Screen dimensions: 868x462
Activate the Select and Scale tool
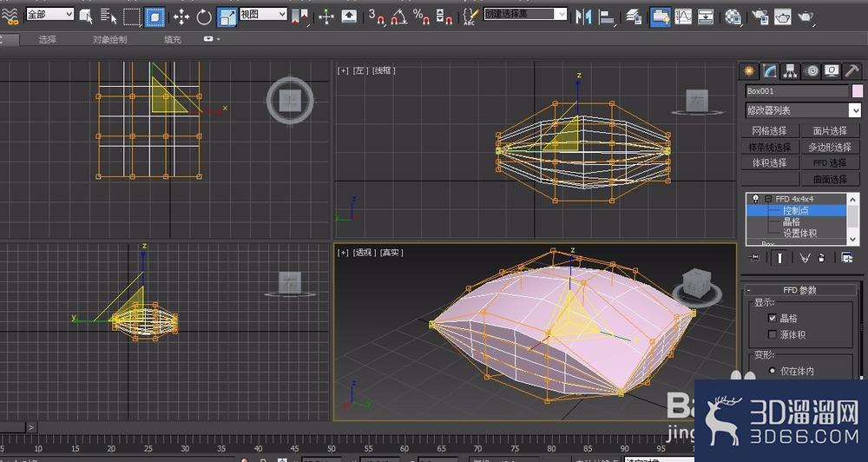tap(226, 16)
